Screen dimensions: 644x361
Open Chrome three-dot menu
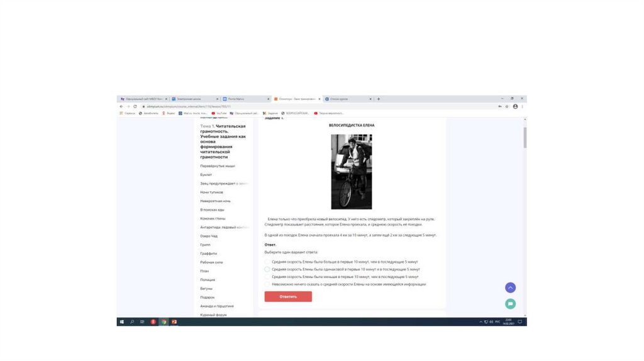point(522,106)
